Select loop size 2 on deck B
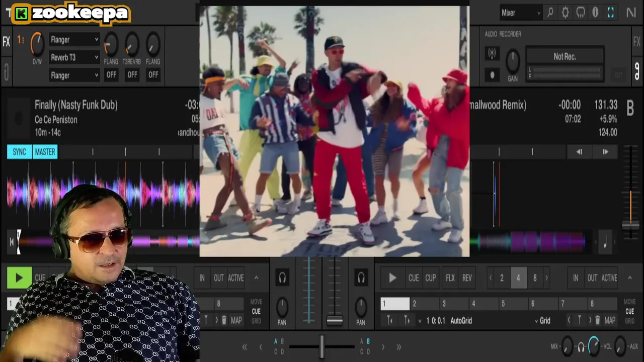Viewport: 644px width, 362px height. click(502, 278)
